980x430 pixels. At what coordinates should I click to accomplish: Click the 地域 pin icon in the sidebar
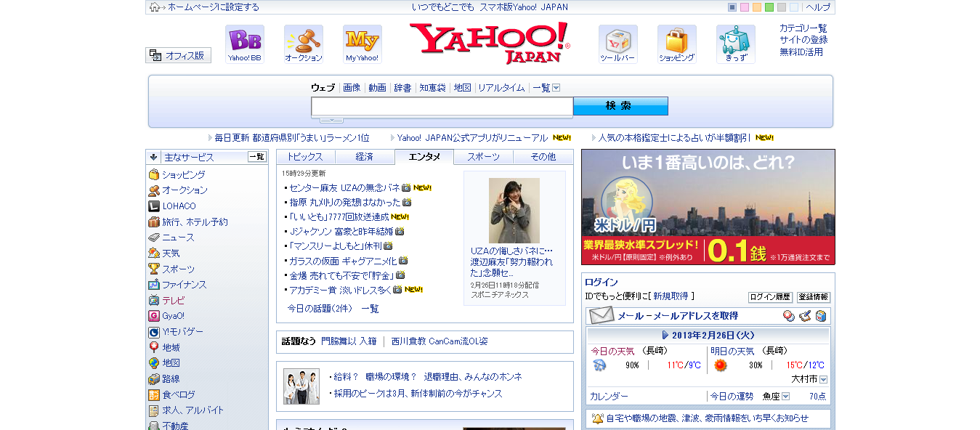click(154, 348)
